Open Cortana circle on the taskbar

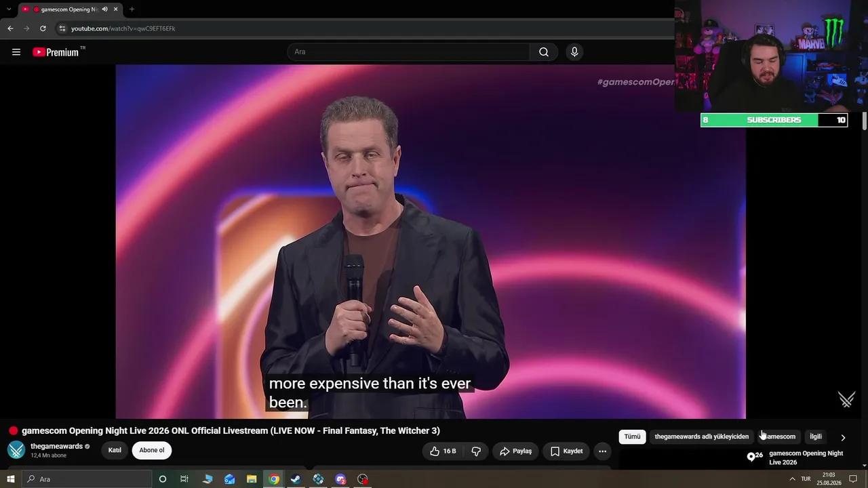(x=162, y=479)
